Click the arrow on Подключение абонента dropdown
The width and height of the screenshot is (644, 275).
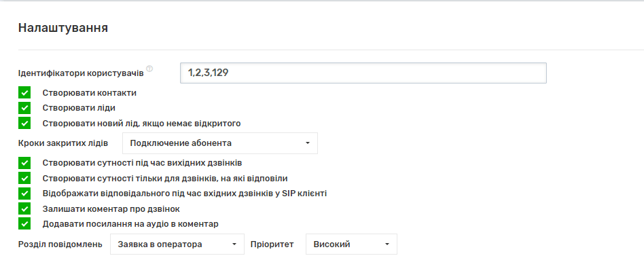point(308,143)
